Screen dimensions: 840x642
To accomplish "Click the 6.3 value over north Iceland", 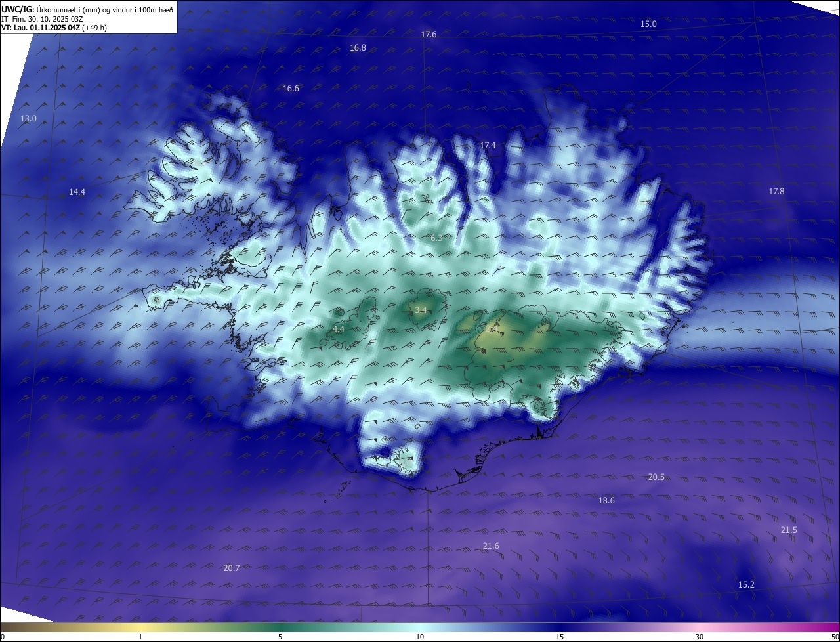I will coord(436,238).
